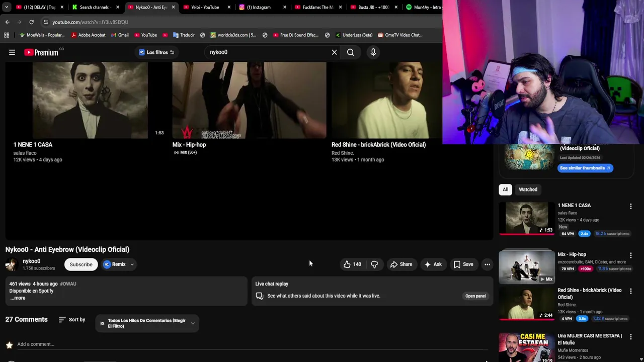This screenshot has height=362, width=644.
Task: Switch to the Yeibi - YouTube tab
Action: click(205, 7)
